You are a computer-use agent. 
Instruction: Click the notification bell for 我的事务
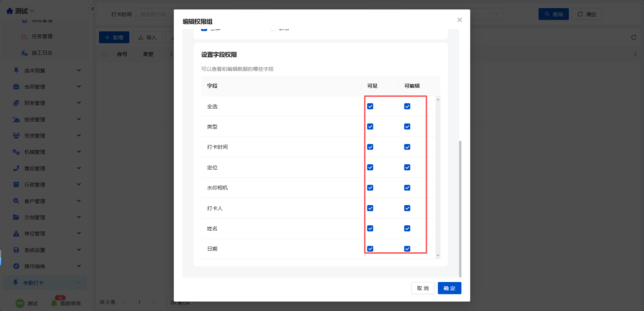click(54, 303)
